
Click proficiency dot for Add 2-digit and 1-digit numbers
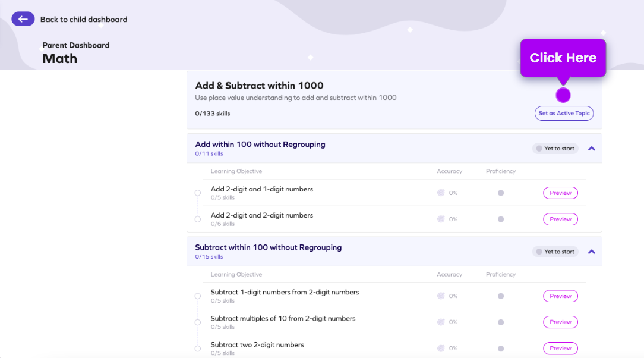[501, 193]
